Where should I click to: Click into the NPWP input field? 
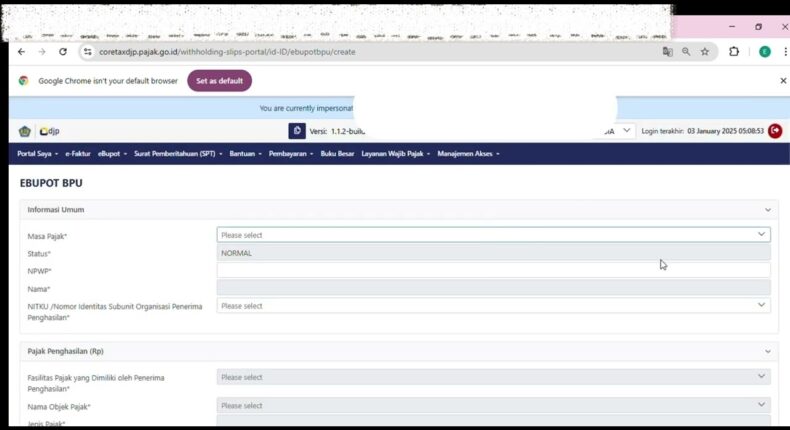coord(493,270)
